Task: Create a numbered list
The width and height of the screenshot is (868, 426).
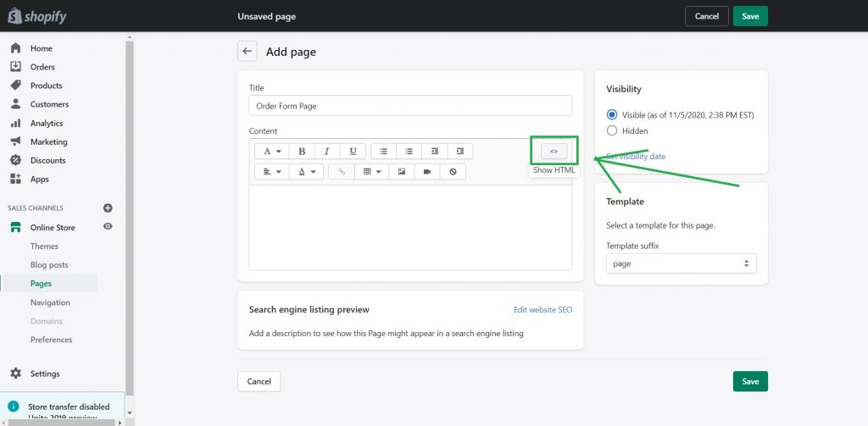Action: tap(409, 152)
